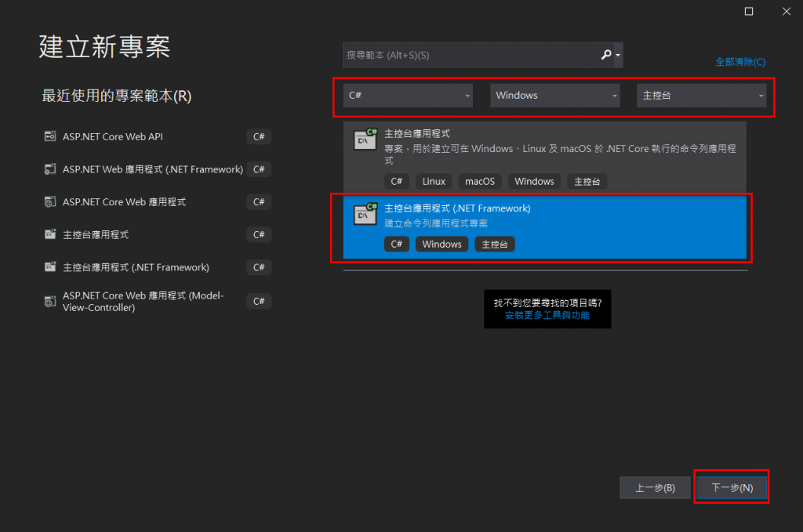Click recent 主控台應用程式 (.NET Framework) icon

point(50,267)
